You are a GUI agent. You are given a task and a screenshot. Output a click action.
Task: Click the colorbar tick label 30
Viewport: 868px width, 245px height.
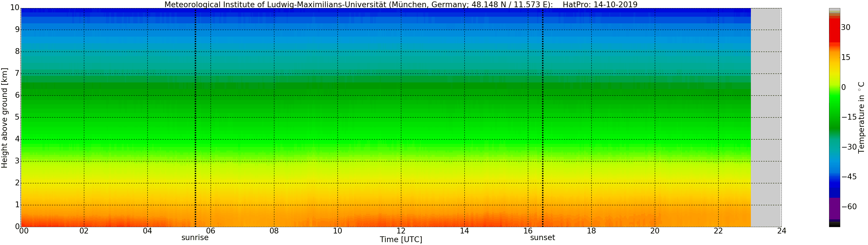pos(845,28)
